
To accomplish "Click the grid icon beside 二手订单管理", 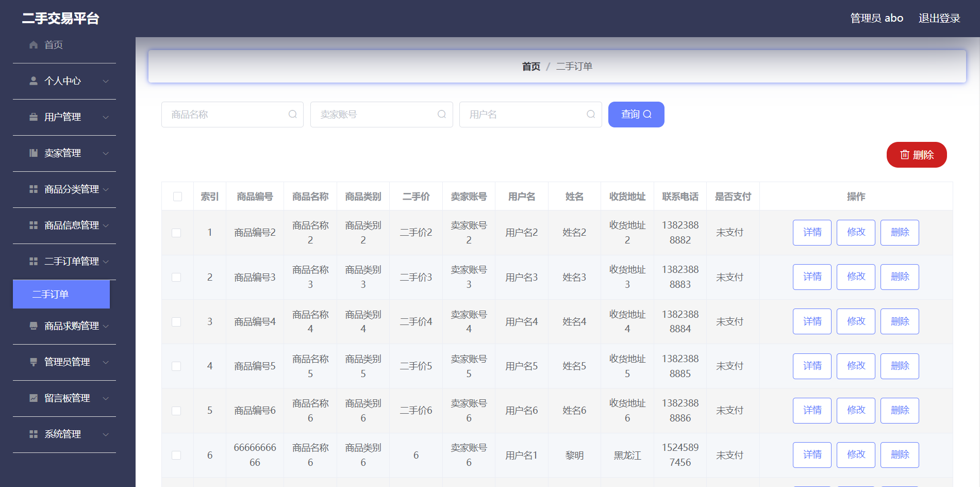I will [34, 262].
